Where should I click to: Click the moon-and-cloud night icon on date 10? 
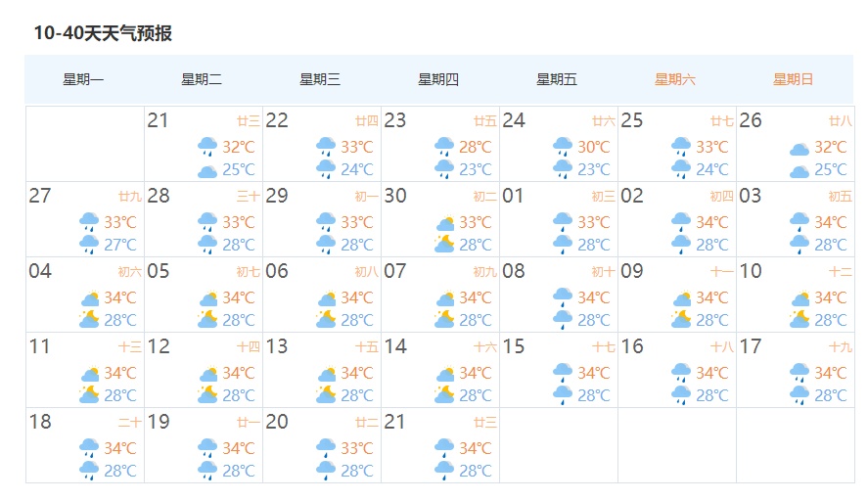pyautogui.click(x=799, y=319)
